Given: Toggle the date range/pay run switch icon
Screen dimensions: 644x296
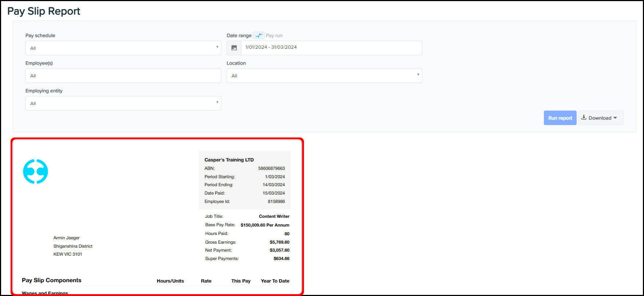Looking at the screenshot, I should 259,35.
